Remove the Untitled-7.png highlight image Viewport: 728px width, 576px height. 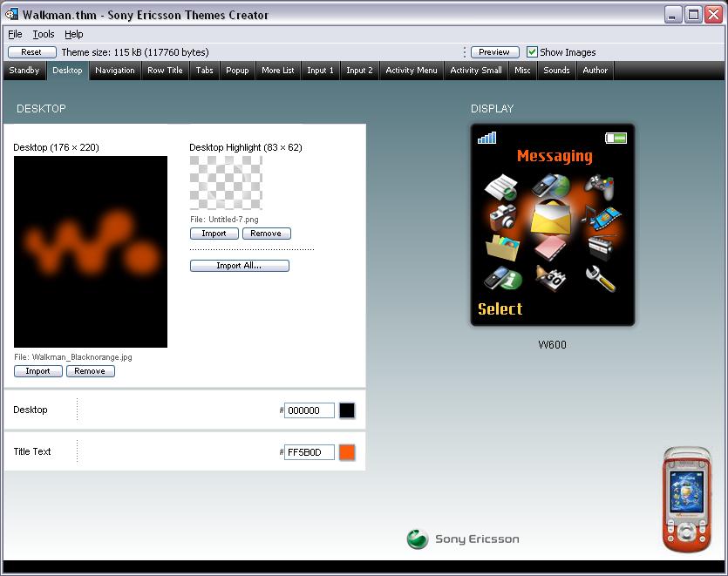pyautogui.click(x=266, y=234)
